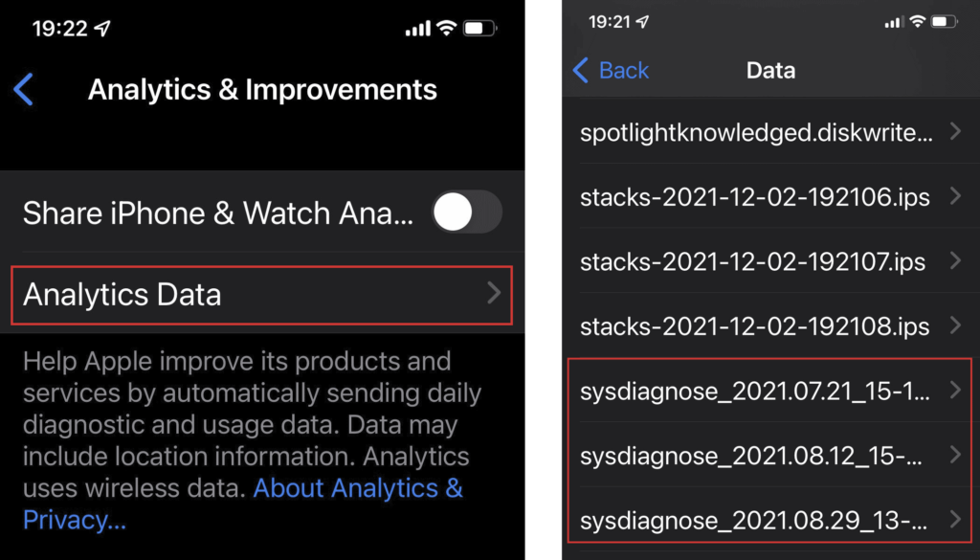Toggle Share iPhone & Watch Analytics switch
The height and width of the screenshot is (560, 980).
(x=466, y=212)
